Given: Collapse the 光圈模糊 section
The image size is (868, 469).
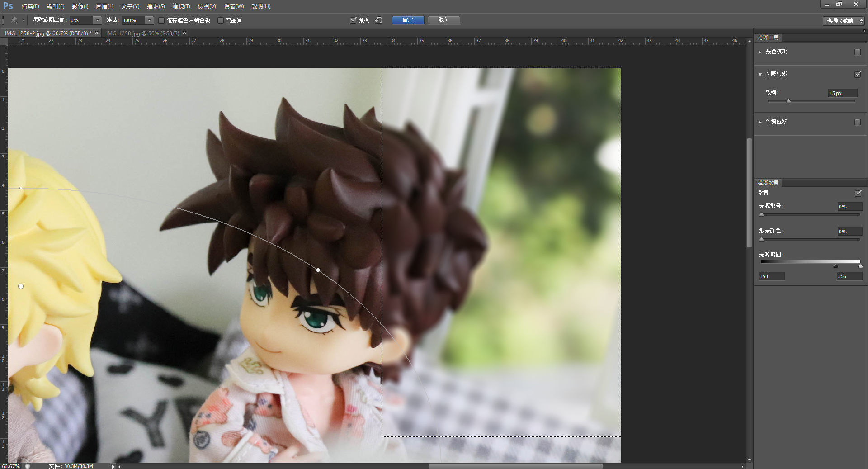Looking at the screenshot, I should 760,74.
